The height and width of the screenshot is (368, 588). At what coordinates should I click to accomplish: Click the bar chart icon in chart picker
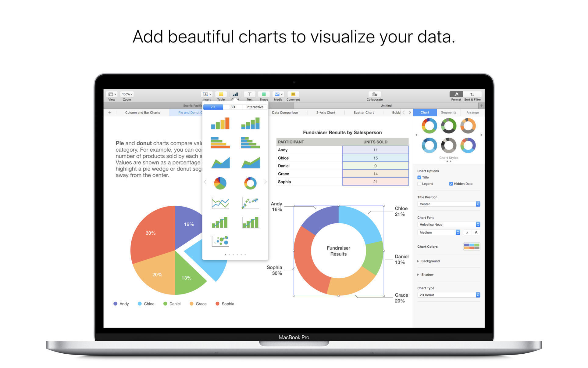tap(219, 123)
